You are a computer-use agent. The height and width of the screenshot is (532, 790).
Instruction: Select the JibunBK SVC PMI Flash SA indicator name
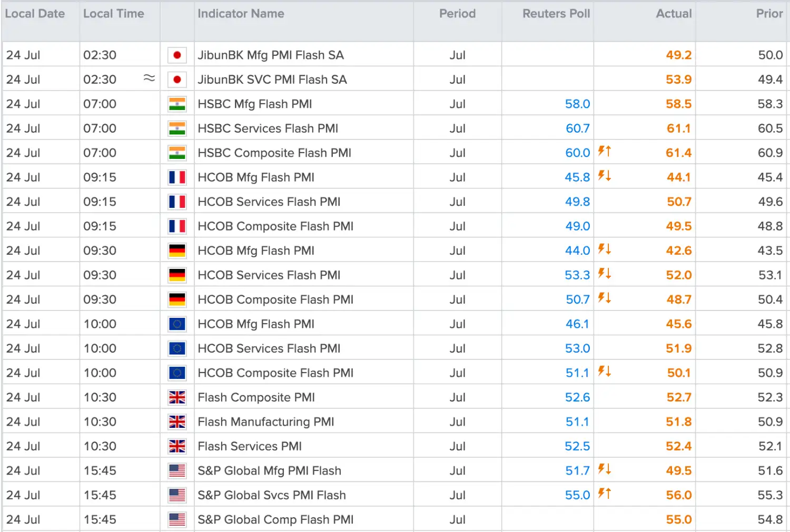tap(272, 79)
